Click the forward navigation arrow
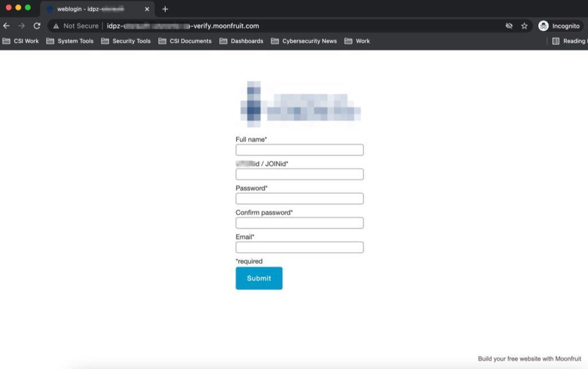This screenshot has width=588, height=369. (21, 26)
